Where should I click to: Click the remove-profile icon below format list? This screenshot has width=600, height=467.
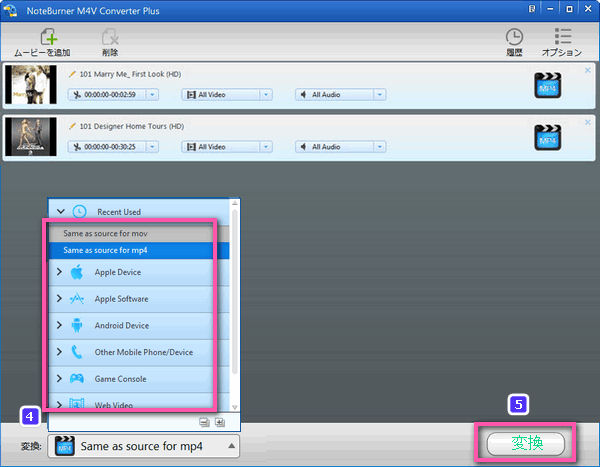click(x=204, y=422)
